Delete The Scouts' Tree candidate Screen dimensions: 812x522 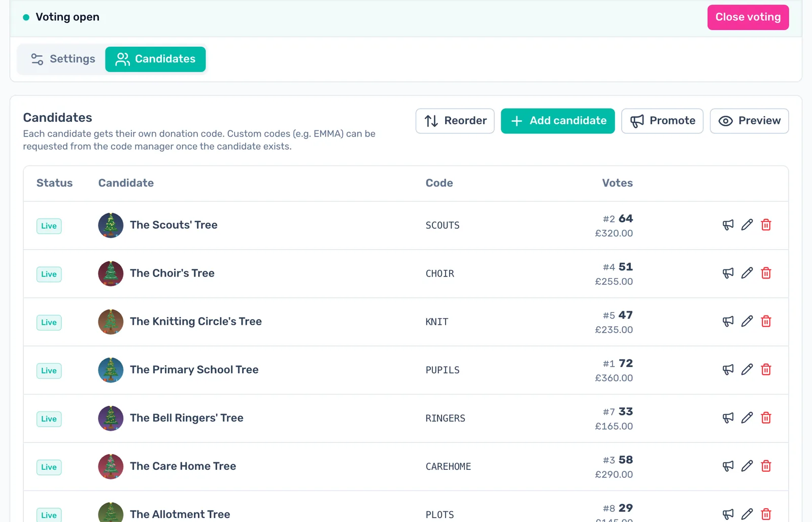pos(766,225)
